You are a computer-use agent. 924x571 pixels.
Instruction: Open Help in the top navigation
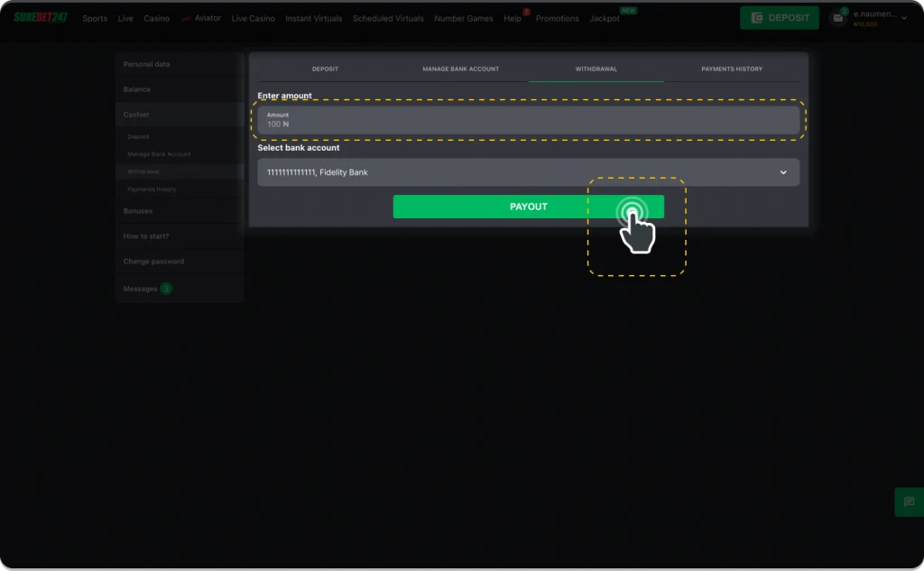click(x=513, y=18)
